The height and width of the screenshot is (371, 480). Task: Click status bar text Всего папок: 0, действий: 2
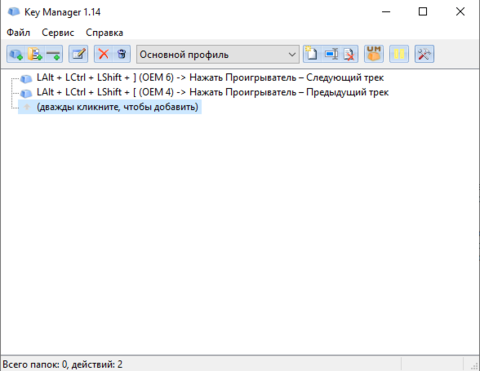[63, 364]
